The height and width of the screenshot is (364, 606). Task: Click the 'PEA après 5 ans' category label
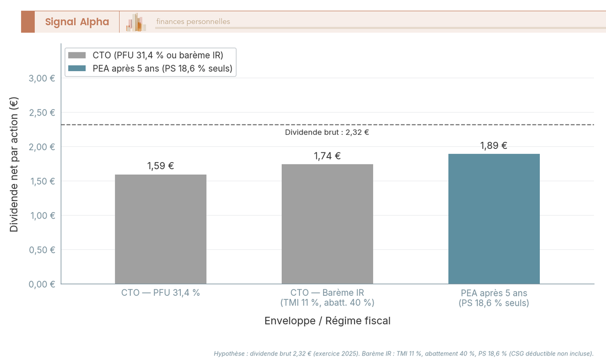point(494,293)
